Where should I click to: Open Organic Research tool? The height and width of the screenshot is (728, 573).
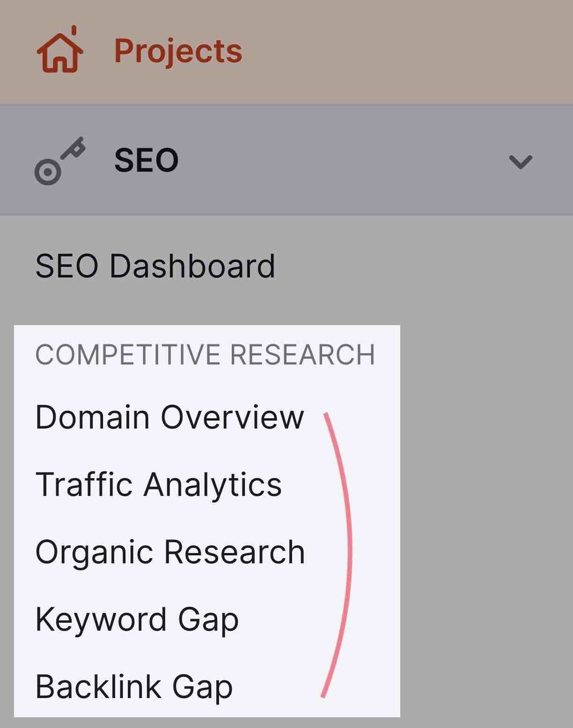point(170,552)
